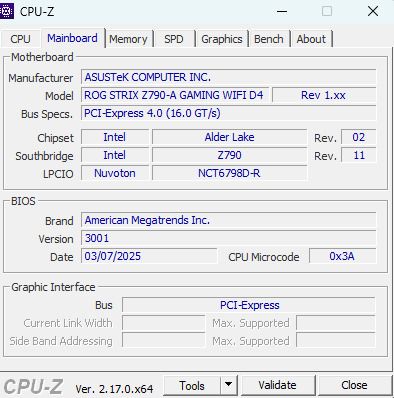The image size is (394, 398).
Task: Click the Validate button
Action: click(277, 385)
